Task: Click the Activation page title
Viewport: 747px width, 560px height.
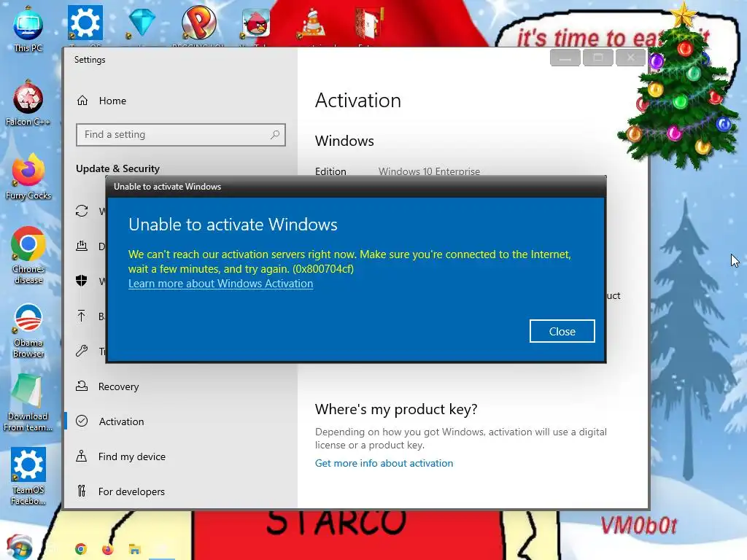Action: tap(357, 101)
